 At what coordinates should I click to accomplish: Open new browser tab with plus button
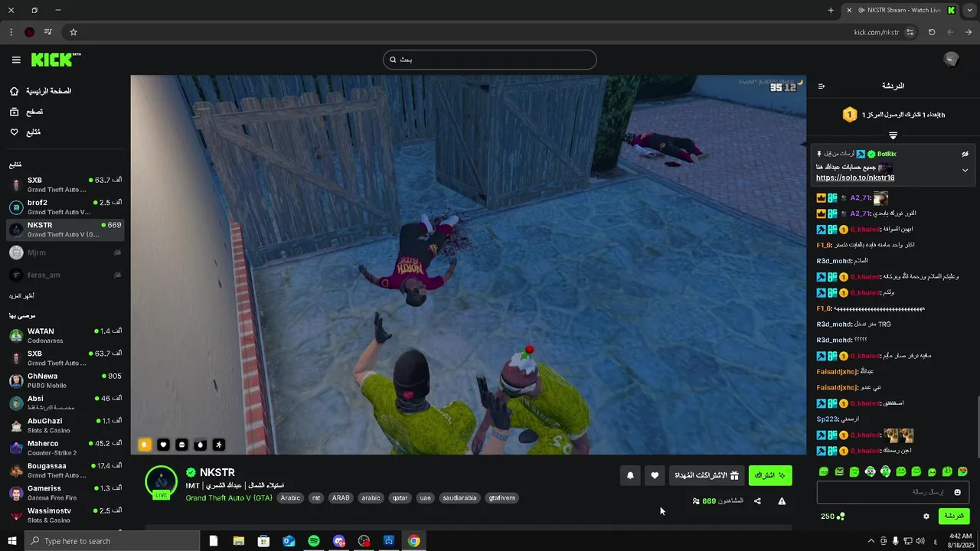[x=831, y=10]
